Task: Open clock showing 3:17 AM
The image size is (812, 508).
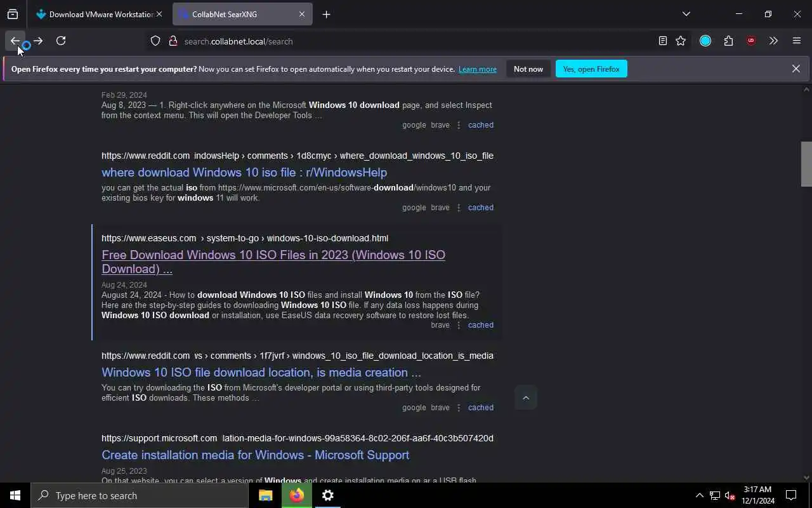Action: [x=757, y=495]
